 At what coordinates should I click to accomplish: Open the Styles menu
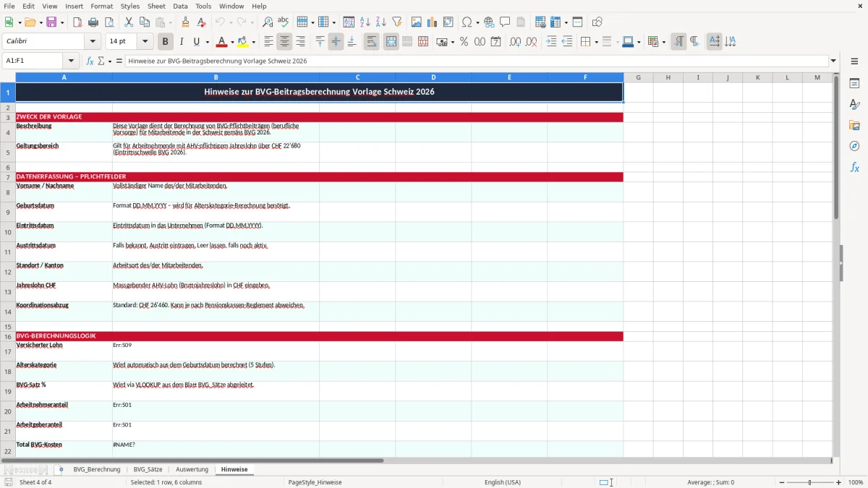(x=130, y=6)
